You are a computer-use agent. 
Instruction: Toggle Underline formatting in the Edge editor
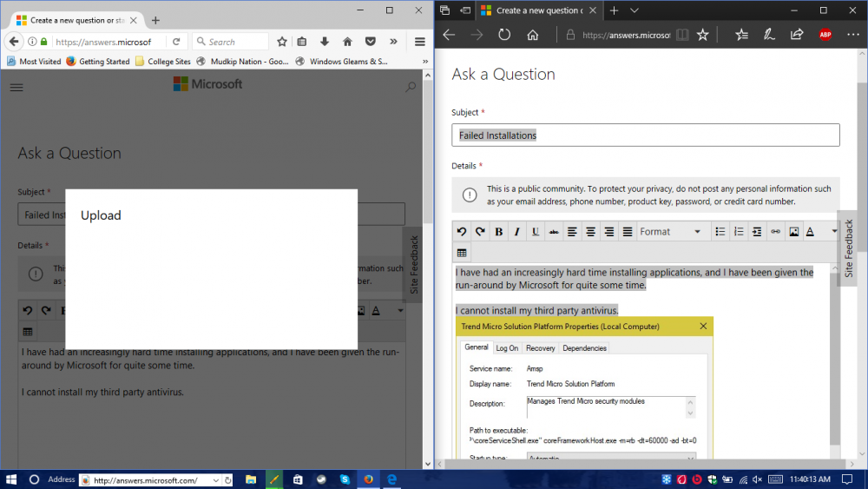[x=535, y=232]
